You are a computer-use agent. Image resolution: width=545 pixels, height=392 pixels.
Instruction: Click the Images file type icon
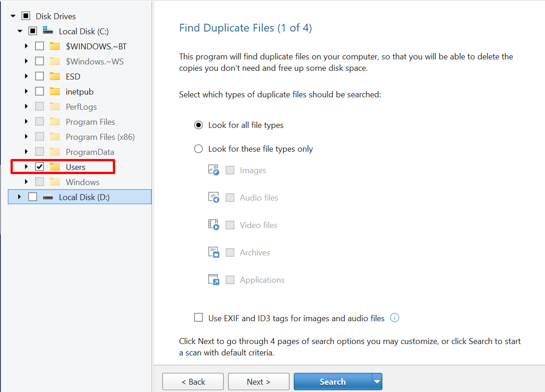coord(213,170)
